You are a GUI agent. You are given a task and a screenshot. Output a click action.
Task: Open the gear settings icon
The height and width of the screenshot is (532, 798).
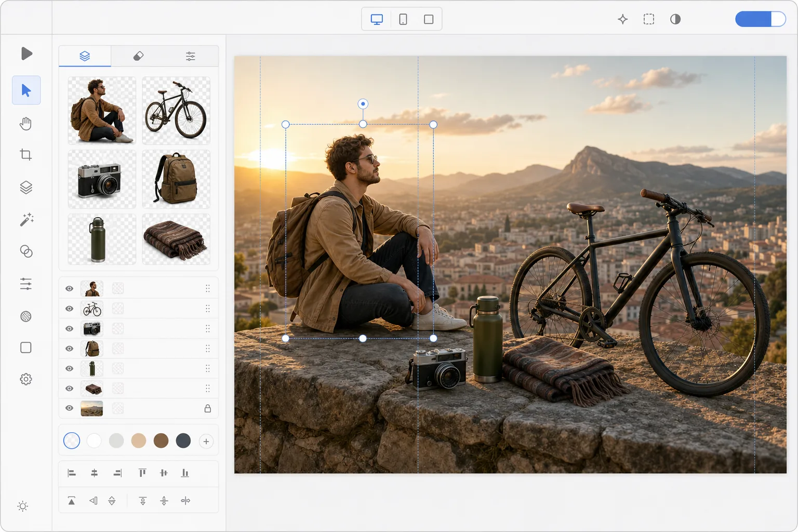coord(26,379)
